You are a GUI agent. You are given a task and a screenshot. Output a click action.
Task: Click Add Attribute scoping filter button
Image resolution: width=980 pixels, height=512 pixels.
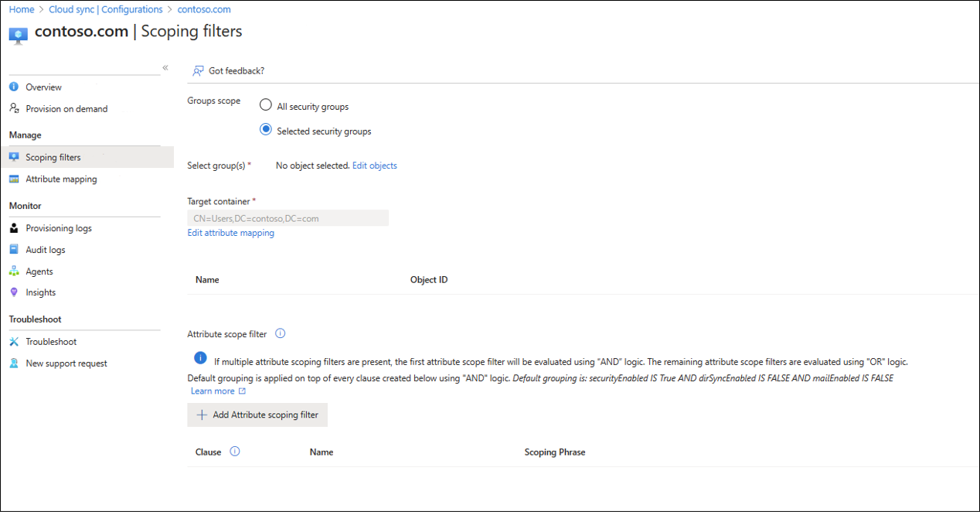257,415
